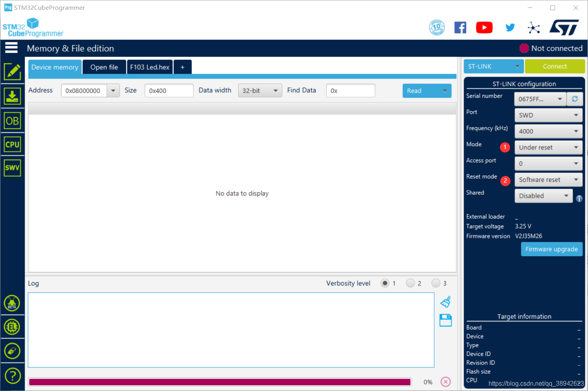Click the Not connected status indicator
The height and width of the screenshot is (391, 588).
pyautogui.click(x=551, y=48)
